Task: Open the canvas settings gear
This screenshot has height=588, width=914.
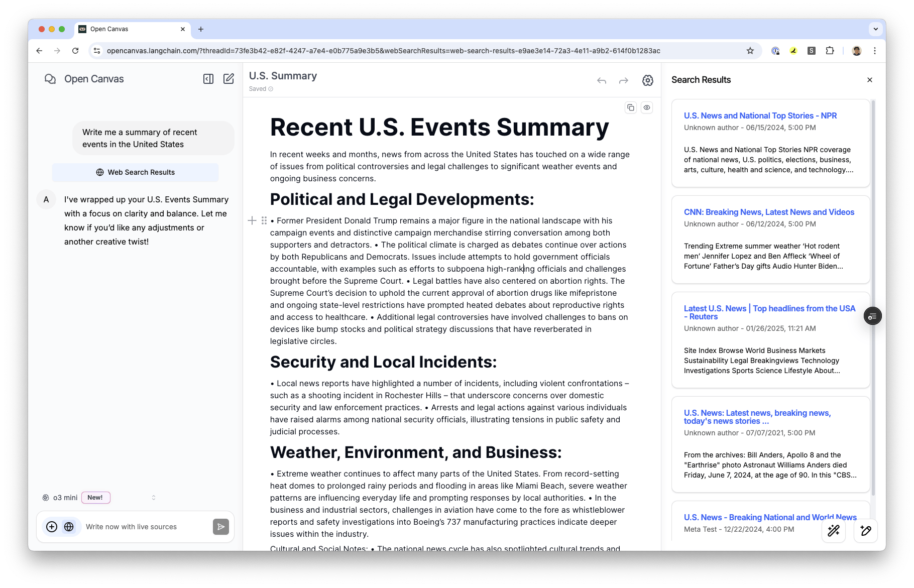Action: pyautogui.click(x=648, y=80)
